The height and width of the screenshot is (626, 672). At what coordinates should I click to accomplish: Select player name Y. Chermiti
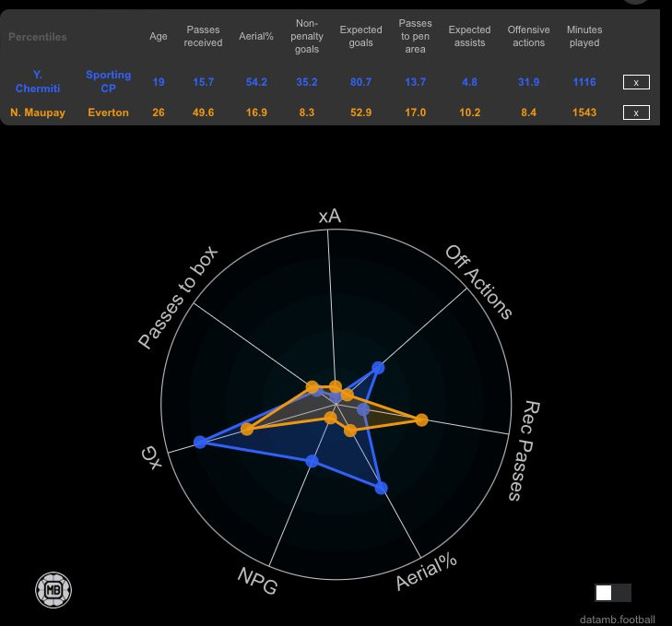[38, 81]
